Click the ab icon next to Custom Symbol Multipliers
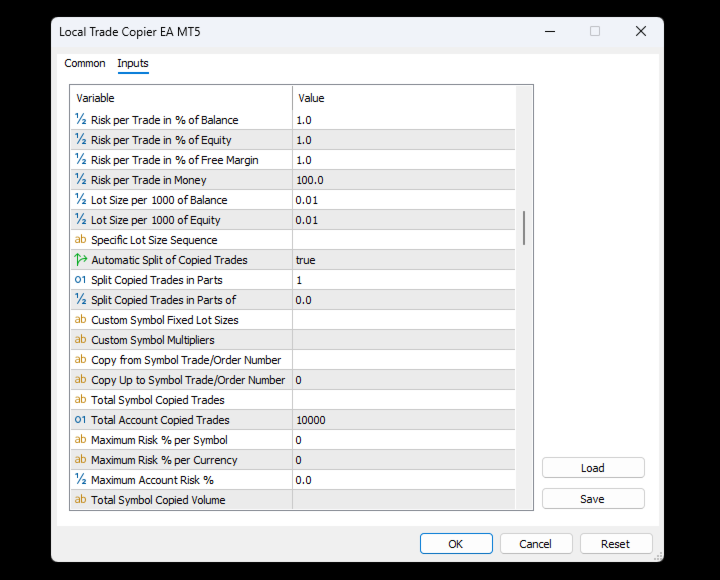 point(80,339)
